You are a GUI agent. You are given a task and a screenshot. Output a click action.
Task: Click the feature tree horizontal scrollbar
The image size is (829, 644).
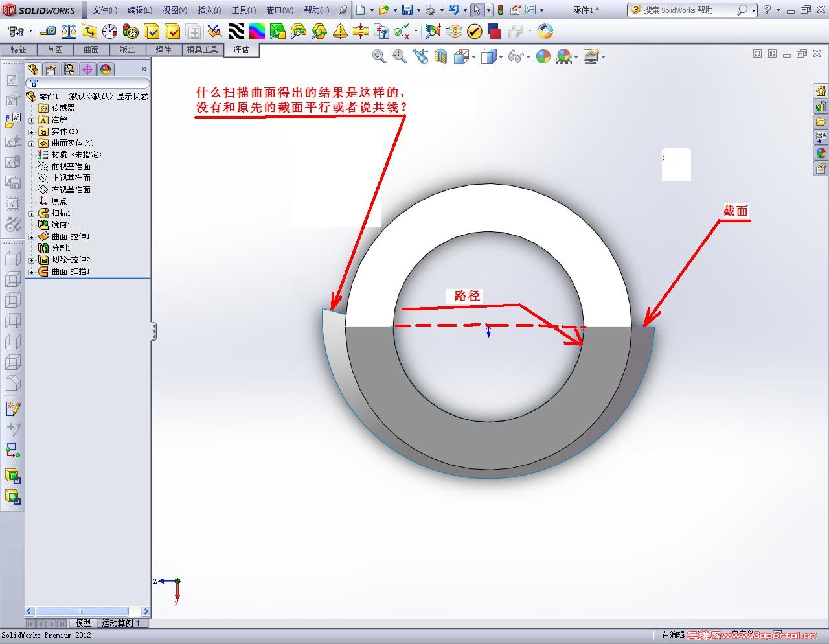pyautogui.click(x=87, y=611)
